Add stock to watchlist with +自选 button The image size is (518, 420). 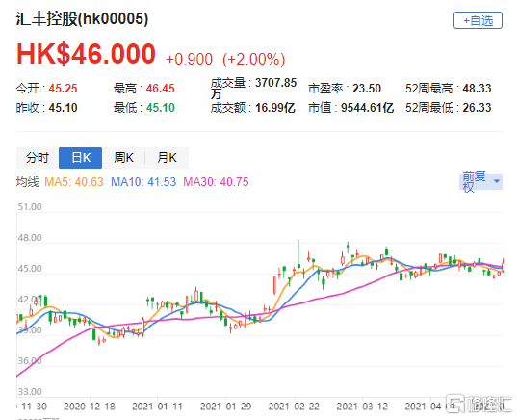point(478,20)
